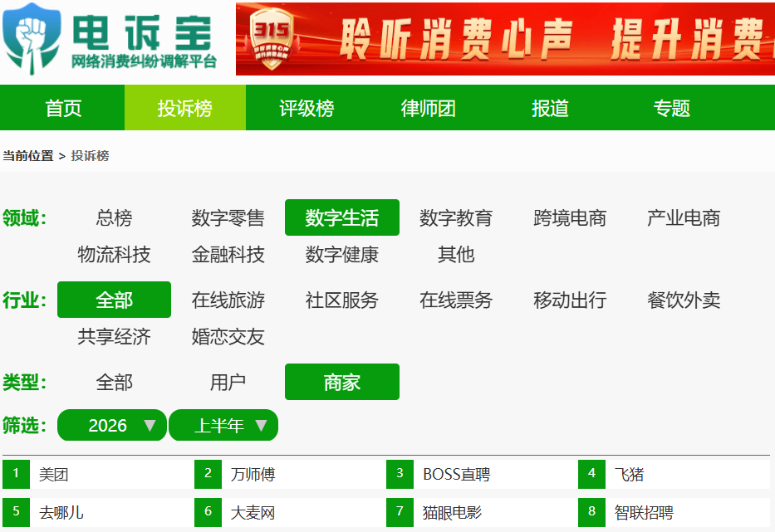Choose the 商家 type filter
Viewport: 775px width, 532px height.
[x=342, y=382]
